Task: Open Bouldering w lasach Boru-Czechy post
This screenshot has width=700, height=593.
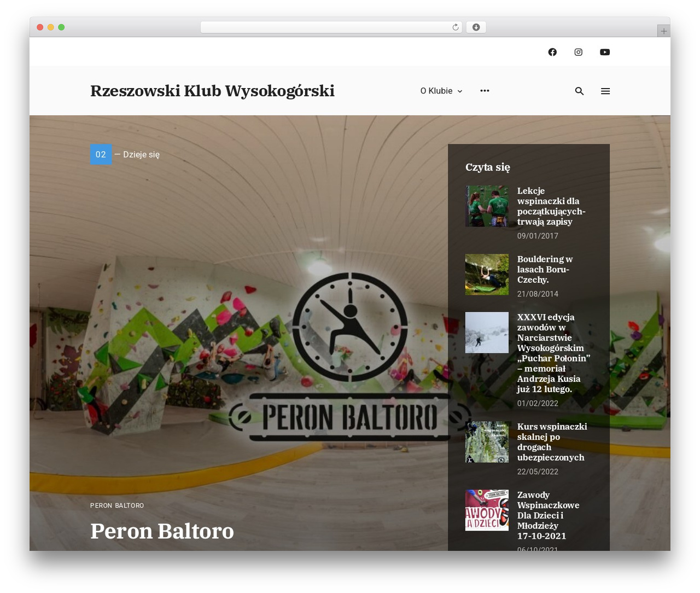Action: coord(545,269)
